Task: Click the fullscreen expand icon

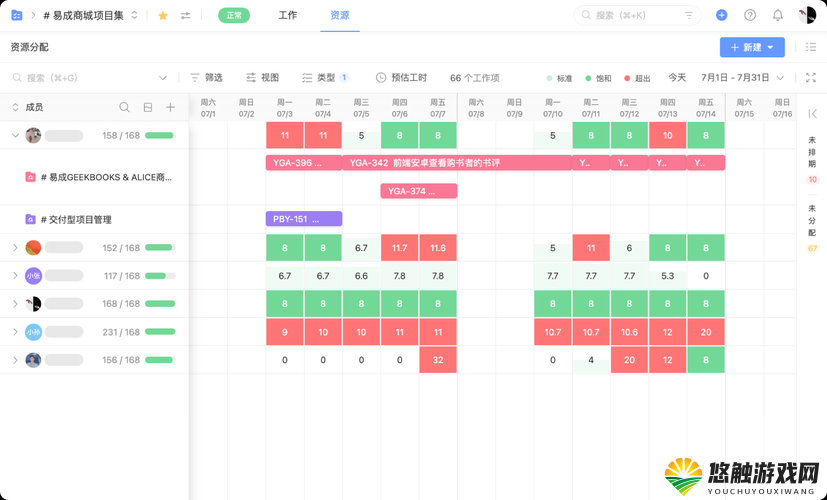Action: pyautogui.click(x=811, y=78)
